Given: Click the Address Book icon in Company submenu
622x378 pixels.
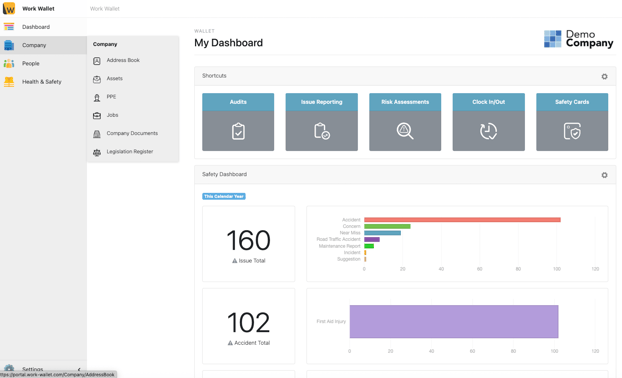Looking at the screenshot, I should (x=97, y=61).
